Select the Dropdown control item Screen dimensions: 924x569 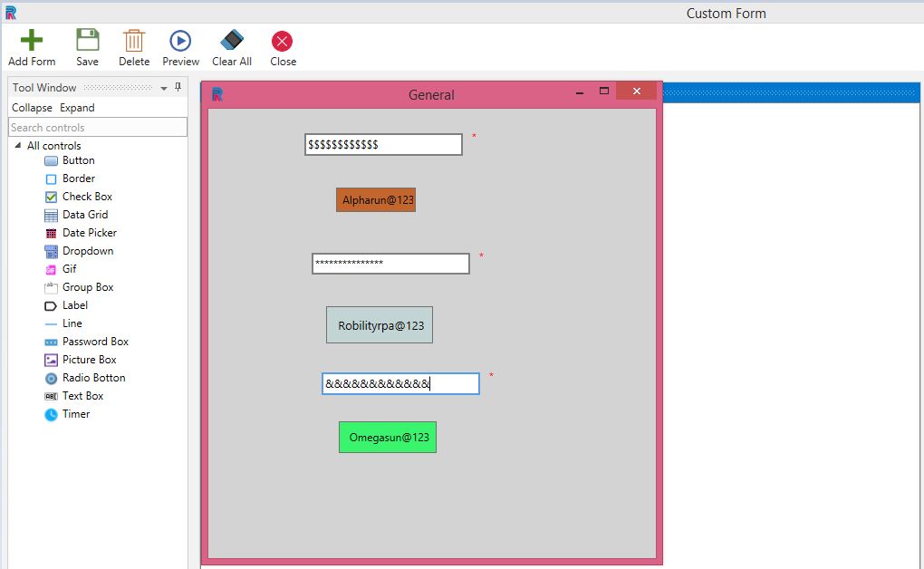click(x=88, y=251)
